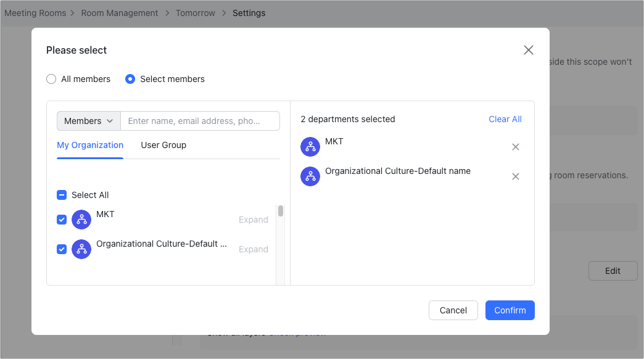Switch to User Group tab
Viewport: 644px width, 359px height.
[x=163, y=145]
